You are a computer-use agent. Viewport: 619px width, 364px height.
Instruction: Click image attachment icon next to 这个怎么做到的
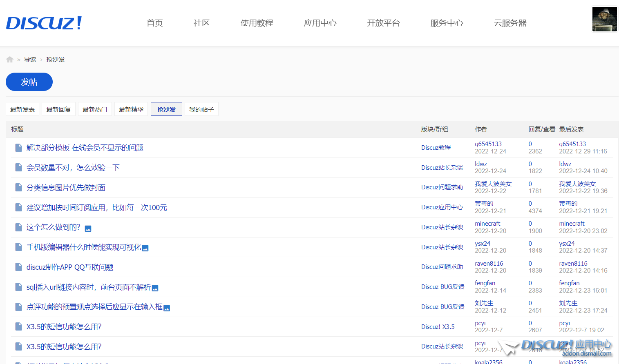click(88, 229)
